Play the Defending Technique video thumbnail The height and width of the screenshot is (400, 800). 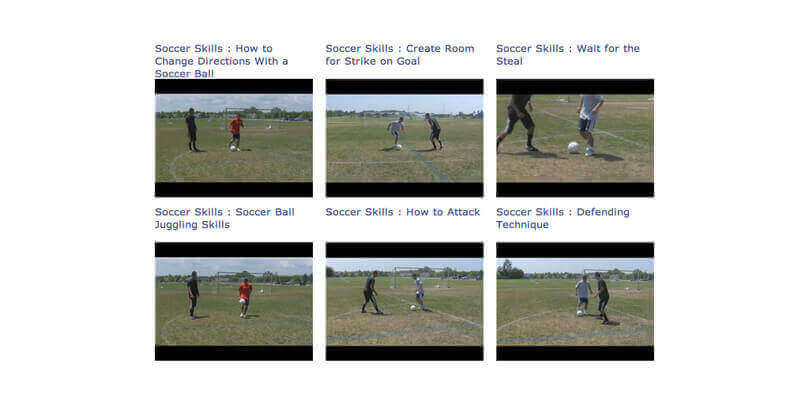tap(575, 302)
